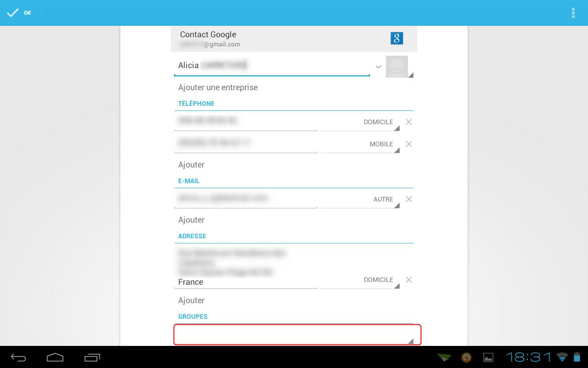Open the recent apps button
The height and width of the screenshot is (368, 588).
[92, 357]
